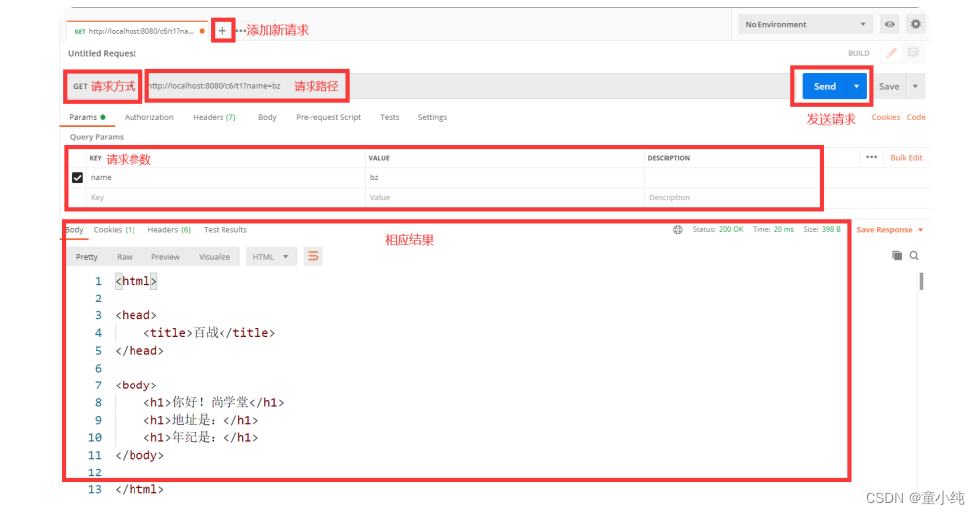
Task: Click the request URL input field
Action: [469, 86]
